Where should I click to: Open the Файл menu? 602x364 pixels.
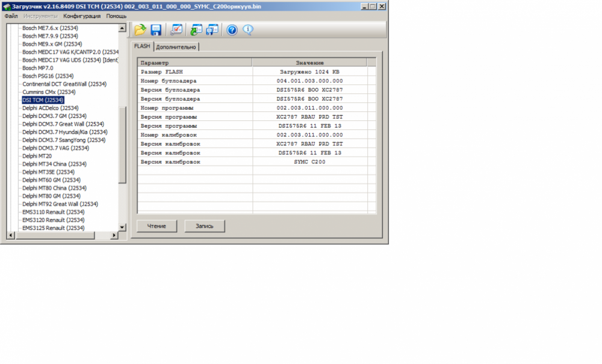click(11, 16)
